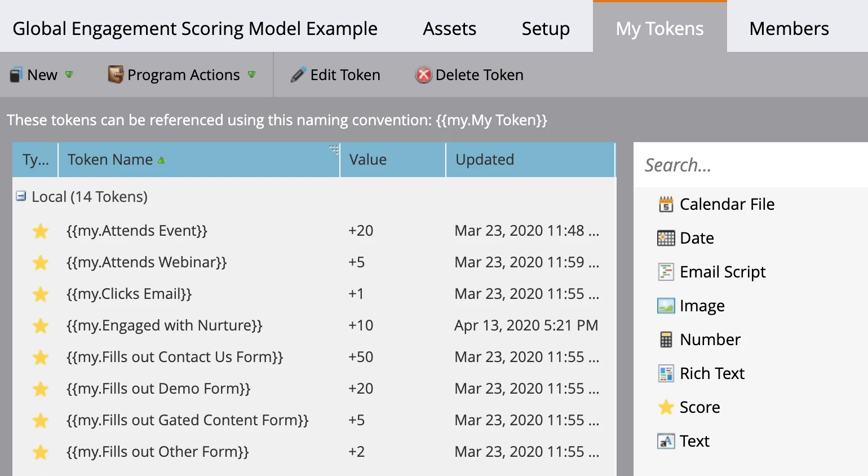Select the Number token calculator icon
This screenshot has width=868, height=476.
pos(666,340)
